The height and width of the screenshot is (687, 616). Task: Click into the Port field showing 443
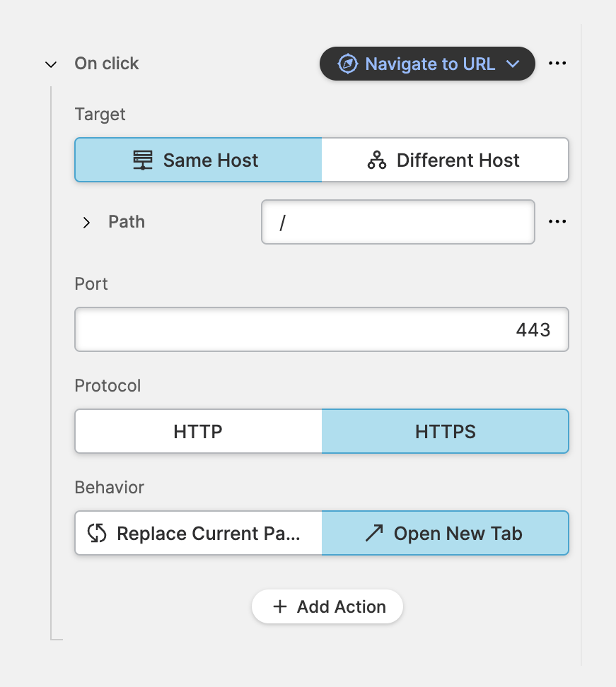[x=321, y=329]
